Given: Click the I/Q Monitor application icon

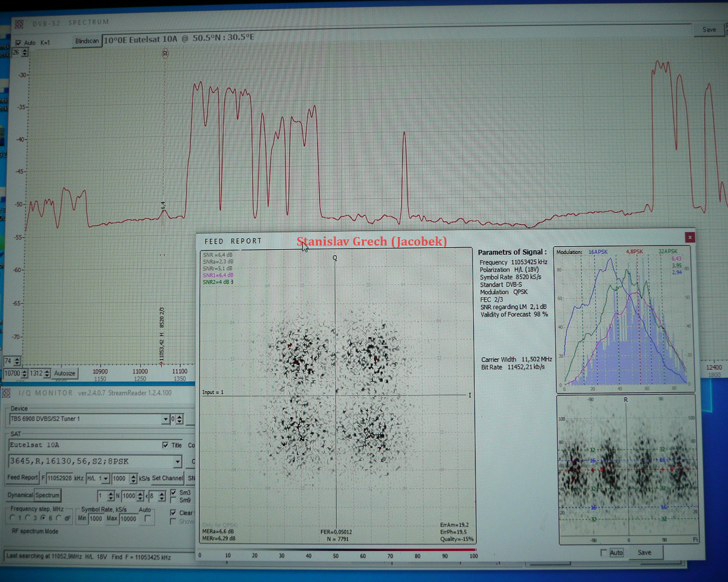Looking at the screenshot, I should [7, 393].
